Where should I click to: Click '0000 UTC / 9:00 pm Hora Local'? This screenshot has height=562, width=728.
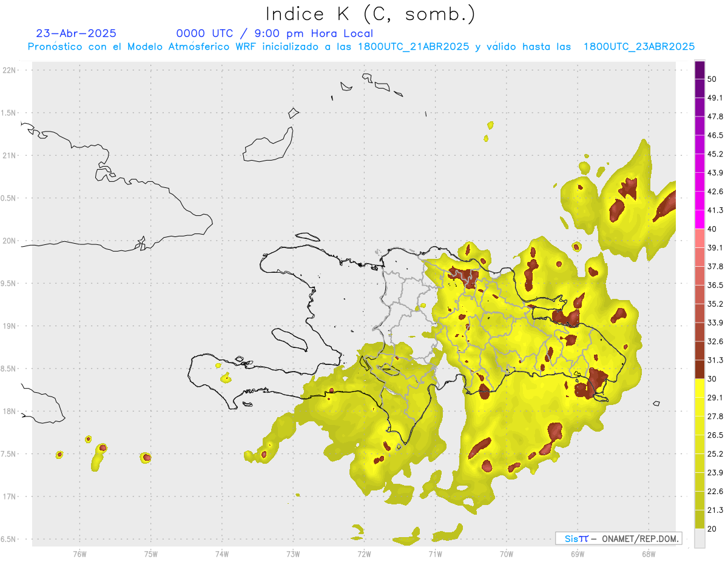point(275,33)
